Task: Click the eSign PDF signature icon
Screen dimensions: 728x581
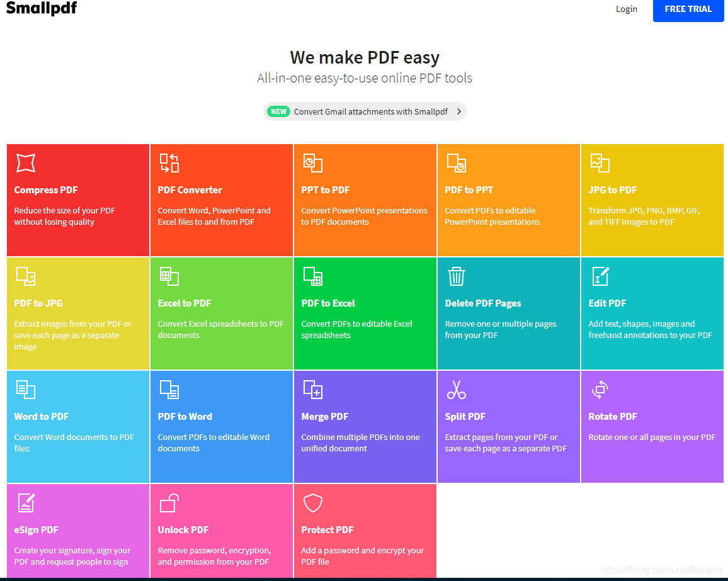Action: coord(26,502)
